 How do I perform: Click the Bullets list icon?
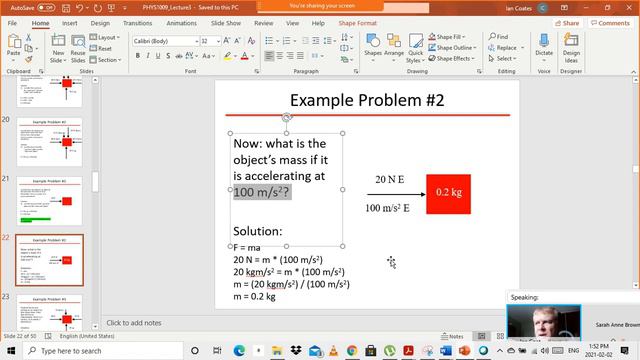tap(269, 41)
